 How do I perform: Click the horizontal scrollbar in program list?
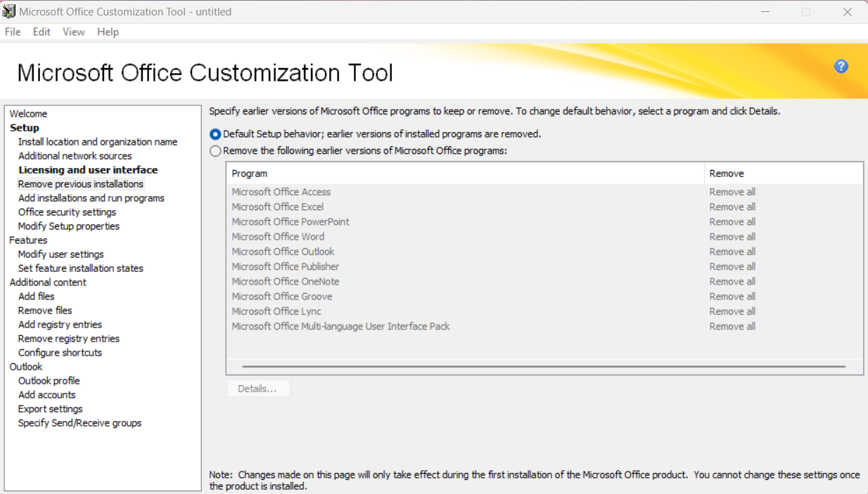[543, 366]
